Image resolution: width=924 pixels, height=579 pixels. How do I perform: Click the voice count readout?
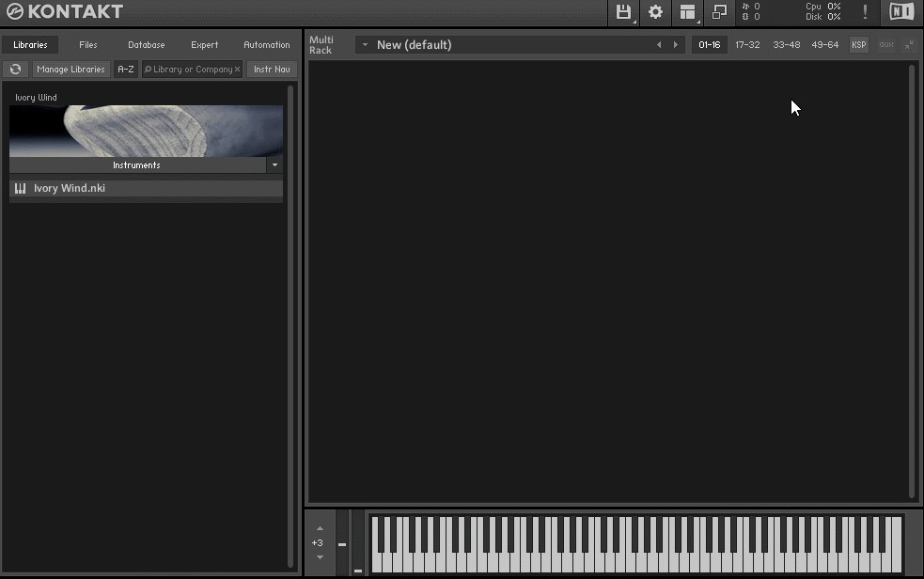click(751, 7)
